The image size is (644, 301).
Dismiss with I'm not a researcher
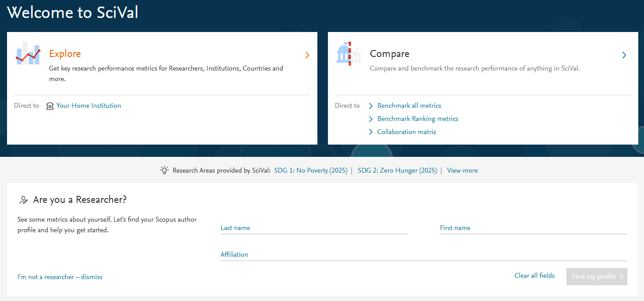tap(60, 277)
